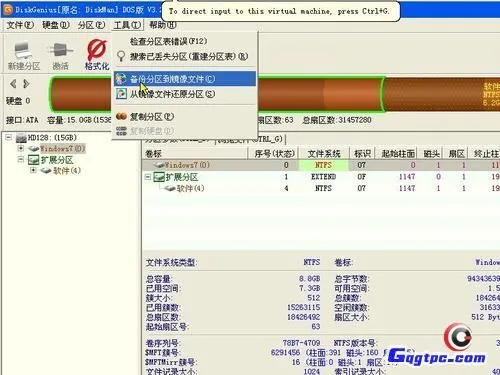This screenshot has width=500, height=375.
Task: Click the copy partition icon in menu
Action: point(121,116)
